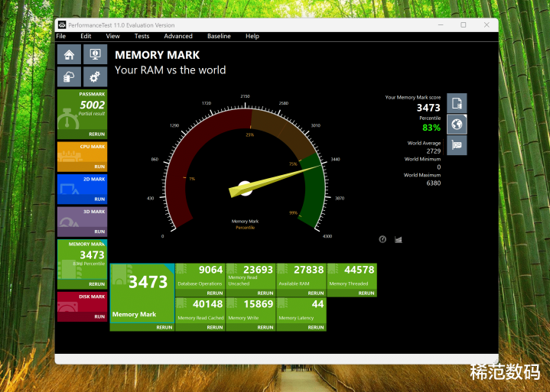Rerun the Memory Write test
The image size is (550, 392).
265,327
